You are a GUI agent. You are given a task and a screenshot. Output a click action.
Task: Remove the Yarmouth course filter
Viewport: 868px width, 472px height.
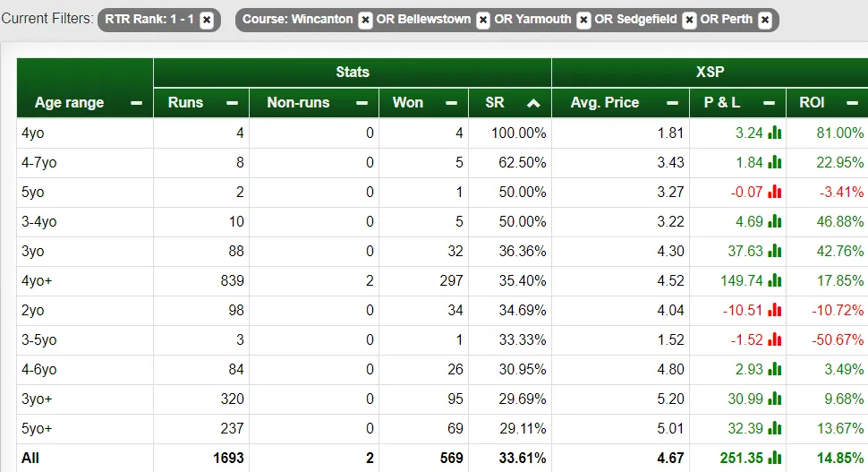[x=583, y=20]
